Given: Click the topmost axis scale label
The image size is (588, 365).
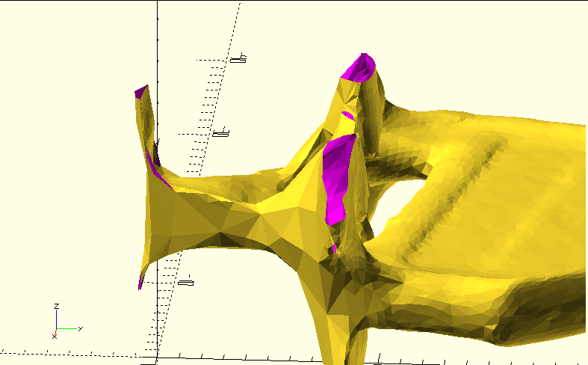Looking at the screenshot, I should [238, 58].
